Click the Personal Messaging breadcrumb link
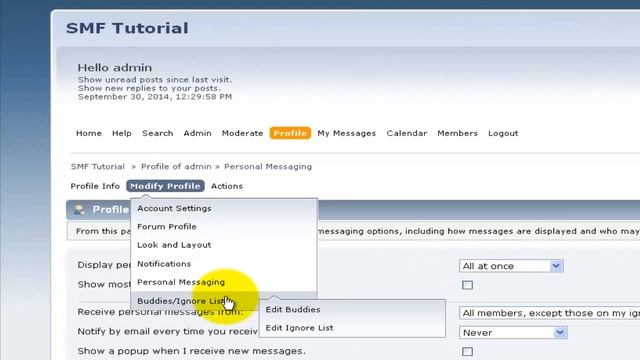 coord(268,167)
